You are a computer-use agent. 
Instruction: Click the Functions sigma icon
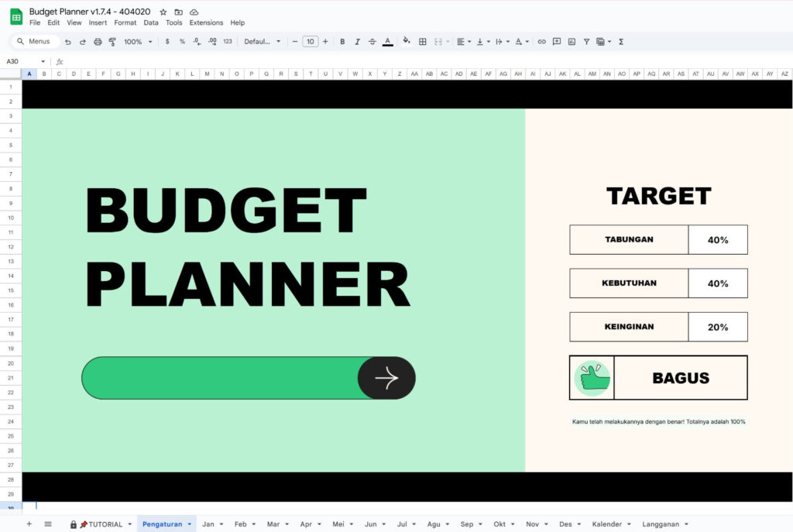click(x=621, y=42)
